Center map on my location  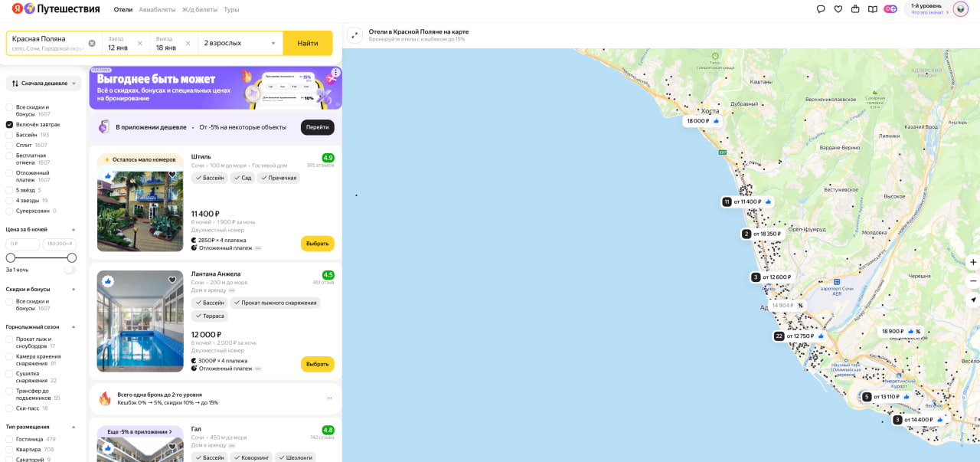972,300
